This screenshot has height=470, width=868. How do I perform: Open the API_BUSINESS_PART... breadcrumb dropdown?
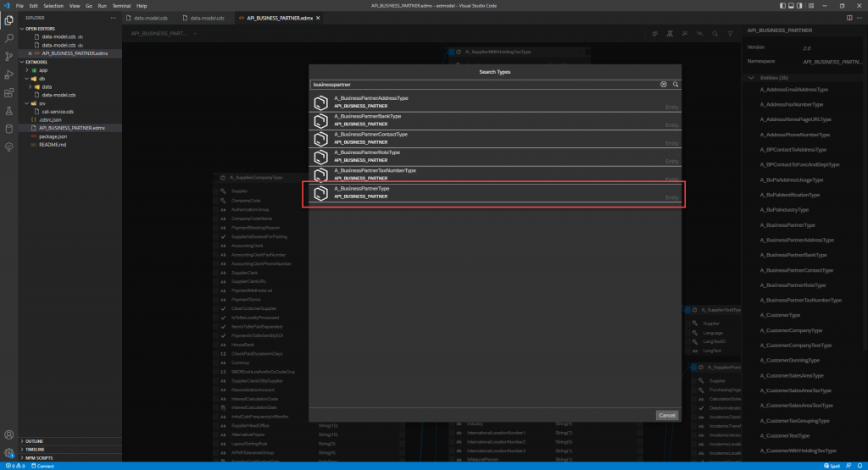pyautogui.click(x=196, y=34)
